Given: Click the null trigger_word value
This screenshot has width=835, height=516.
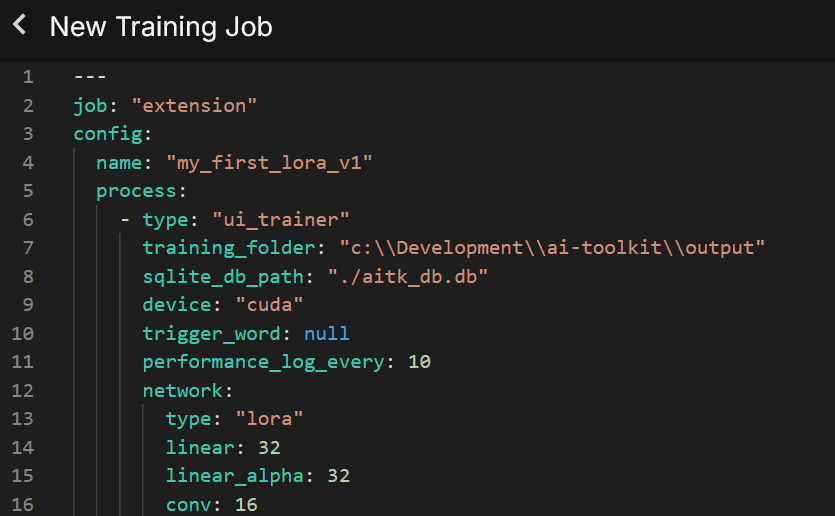Looking at the screenshot, I should [x=327, y=333].
